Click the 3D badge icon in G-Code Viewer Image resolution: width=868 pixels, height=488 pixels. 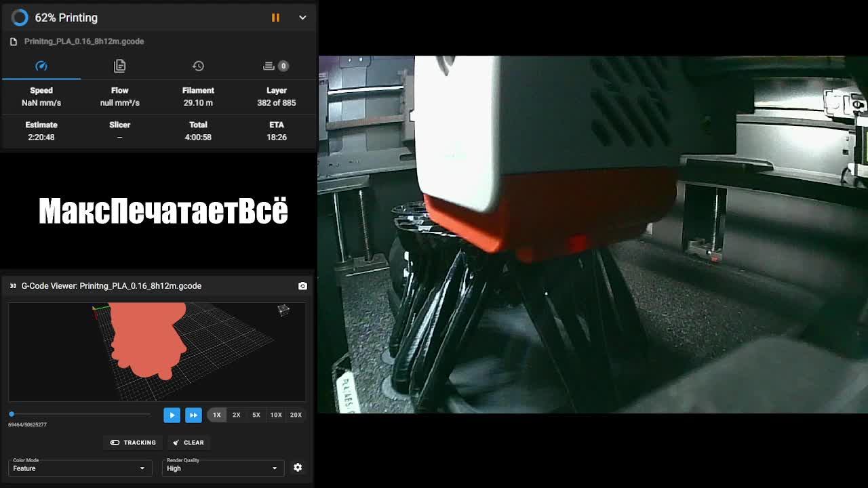click(13, 286)
